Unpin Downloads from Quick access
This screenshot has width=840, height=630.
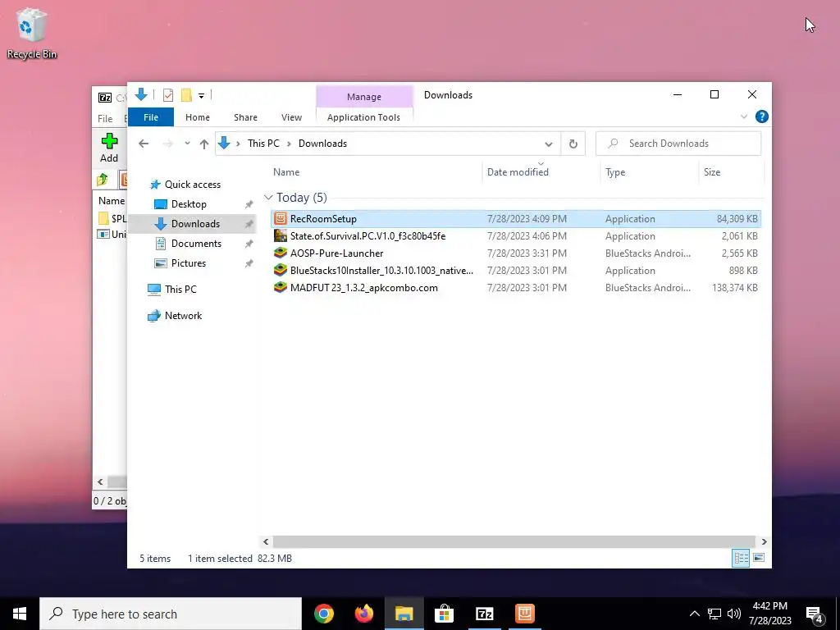pos(249,224)
